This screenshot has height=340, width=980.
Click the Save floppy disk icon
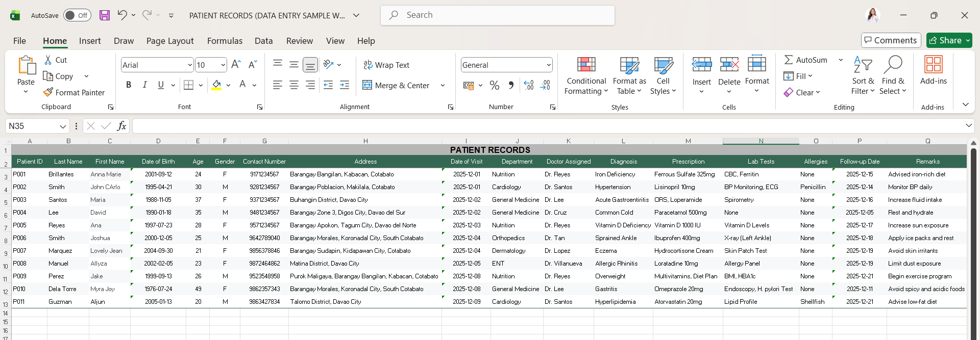[x=105, y=15]
